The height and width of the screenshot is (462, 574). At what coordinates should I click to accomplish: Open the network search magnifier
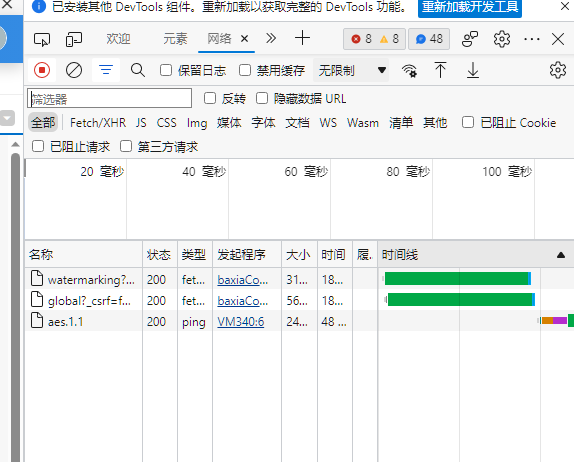138,70
